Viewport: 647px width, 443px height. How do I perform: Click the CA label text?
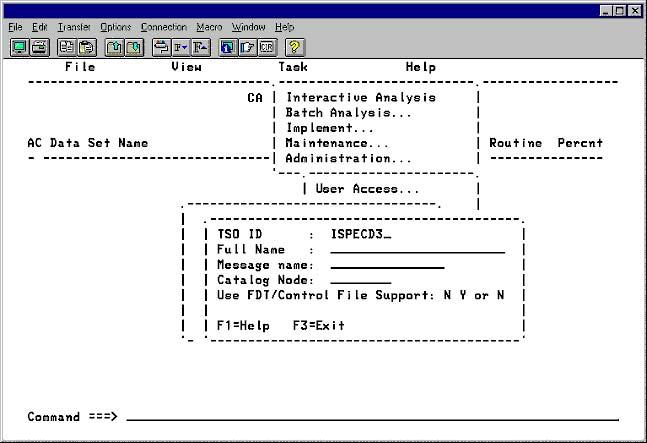(255, 98)
